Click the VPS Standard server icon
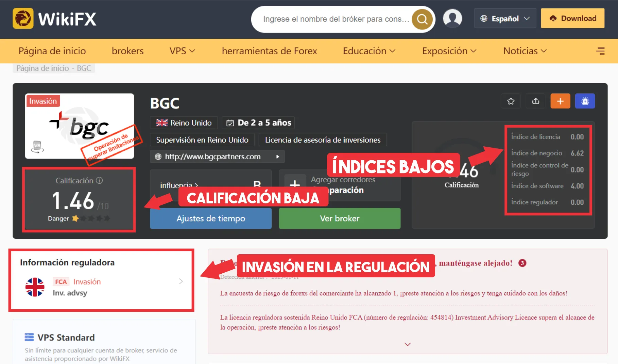The width and height of the screenshot is (618, 364). [29, 337]
